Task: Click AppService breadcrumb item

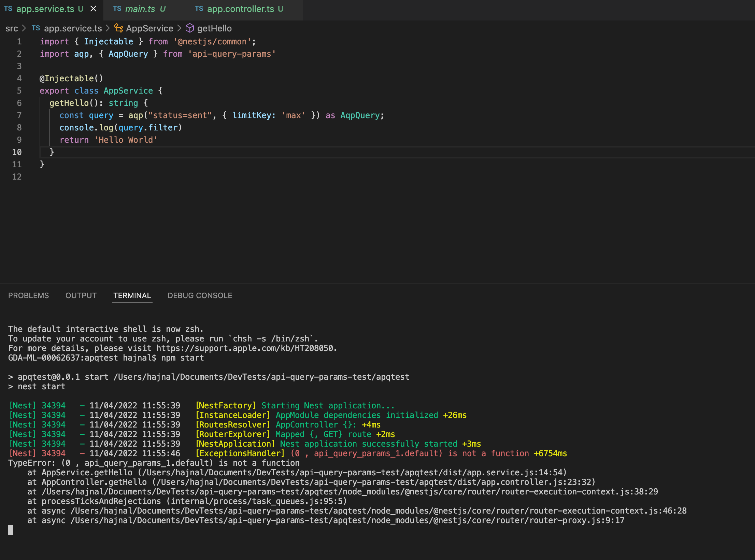Action: 149,28
